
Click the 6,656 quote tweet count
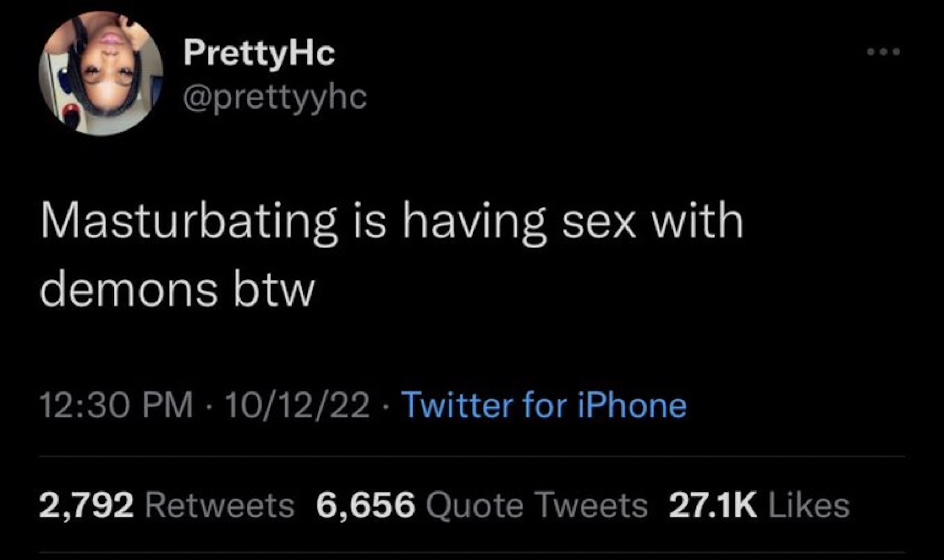[x=366, y=505]
